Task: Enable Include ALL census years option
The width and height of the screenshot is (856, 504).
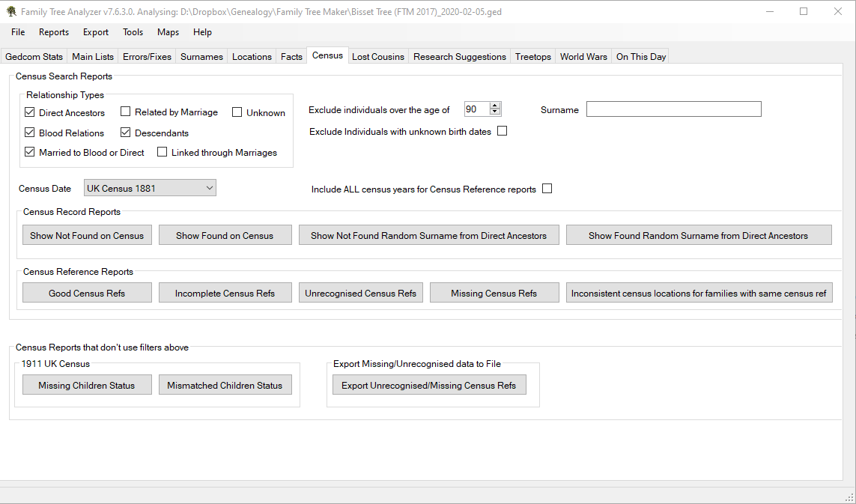Action: click(547, 188)
